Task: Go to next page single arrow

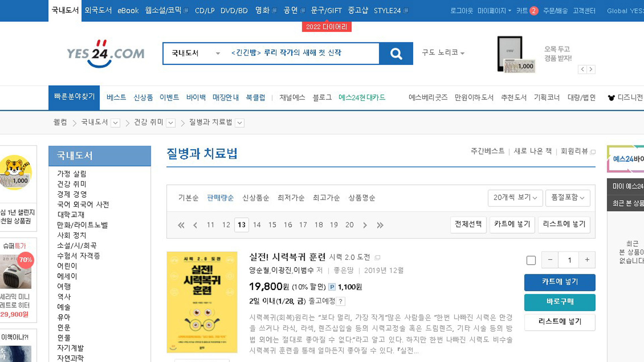Action: [365, 225]
